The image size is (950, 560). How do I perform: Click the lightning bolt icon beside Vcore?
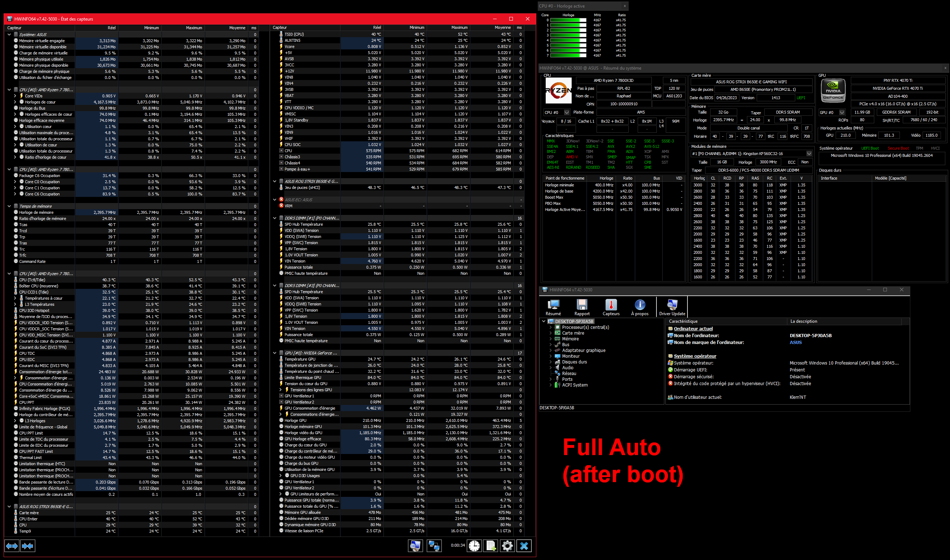[x=281, y=47]
